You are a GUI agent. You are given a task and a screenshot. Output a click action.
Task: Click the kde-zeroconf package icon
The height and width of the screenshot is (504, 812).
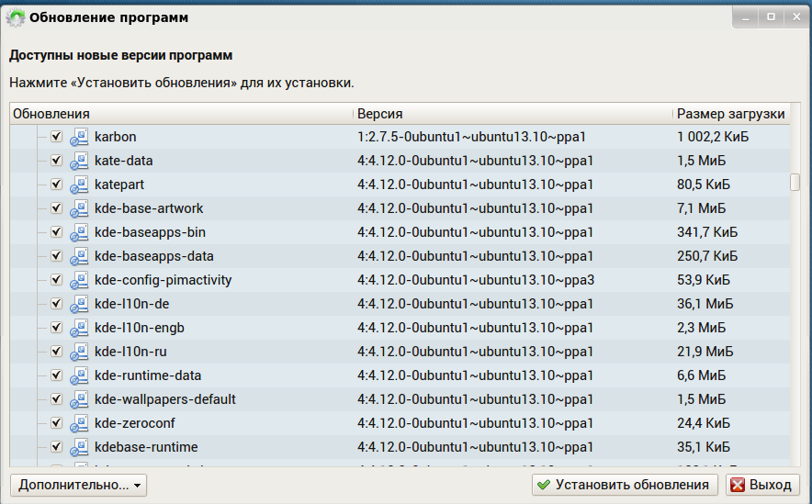[79, 423]
